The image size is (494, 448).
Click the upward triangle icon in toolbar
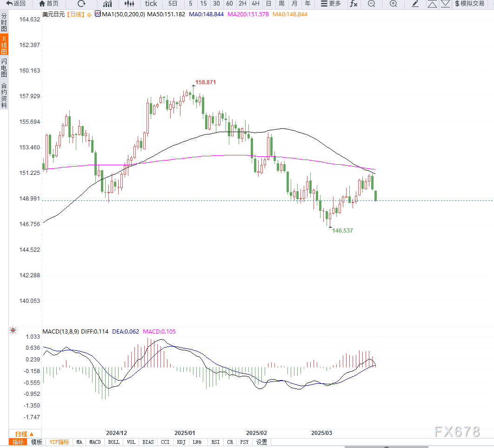coord(432,4)
